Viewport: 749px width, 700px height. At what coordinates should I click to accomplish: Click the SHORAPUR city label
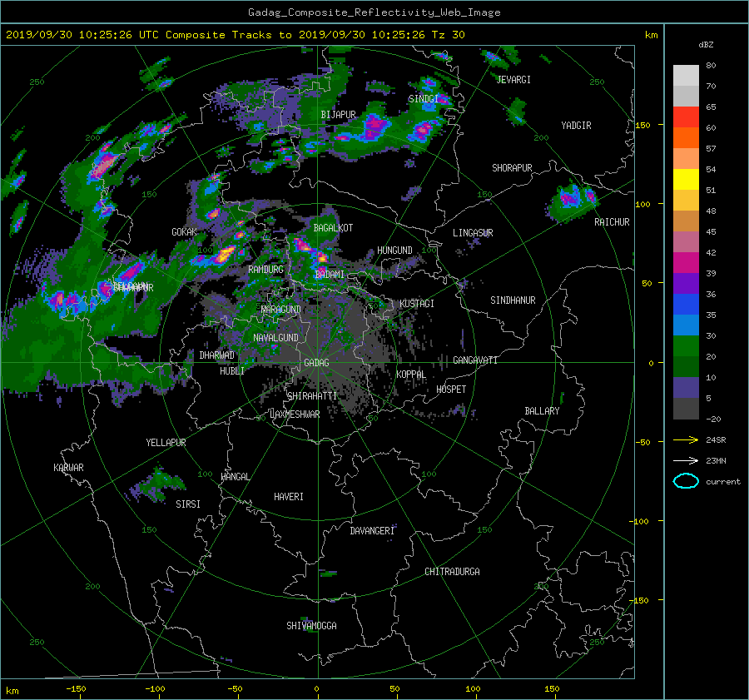tap(512, 168)
